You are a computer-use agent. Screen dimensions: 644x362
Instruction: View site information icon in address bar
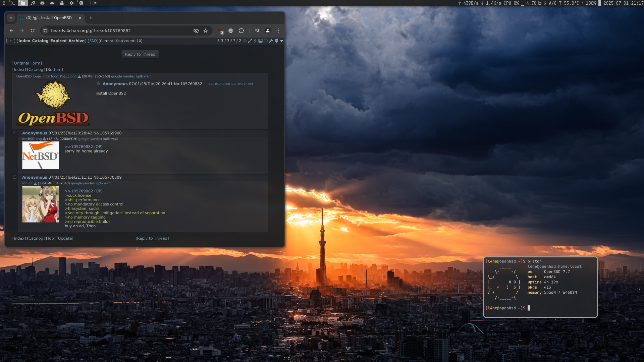45,31
